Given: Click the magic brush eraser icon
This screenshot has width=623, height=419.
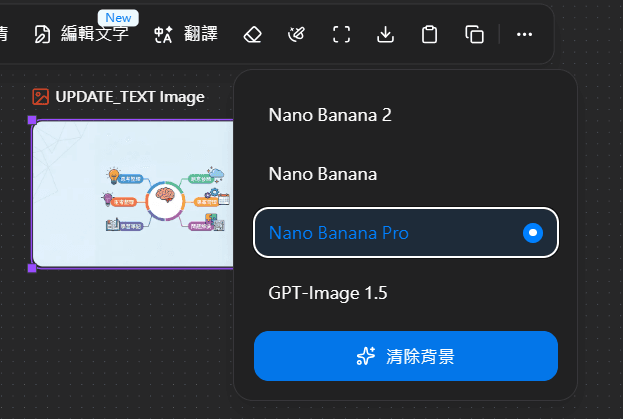Looking at the screenshot, I should [296, 35].
